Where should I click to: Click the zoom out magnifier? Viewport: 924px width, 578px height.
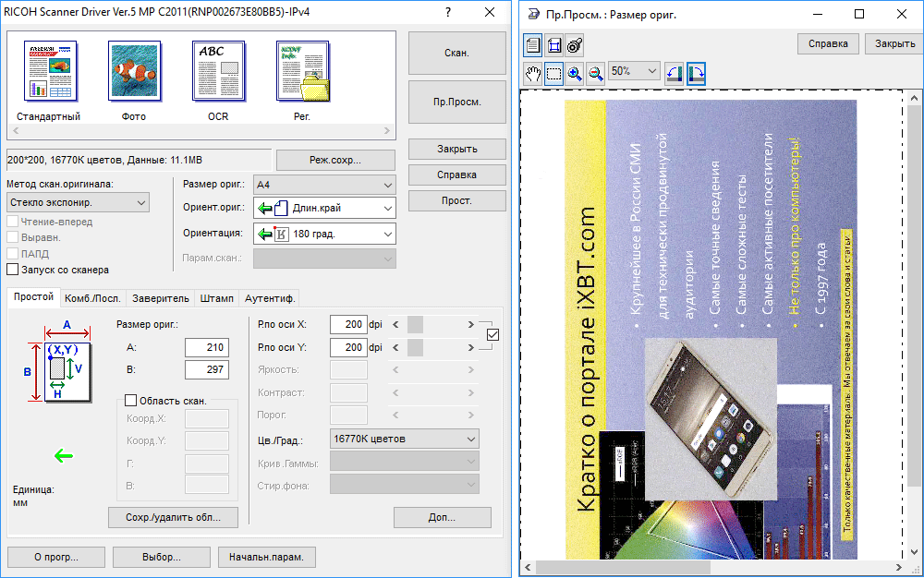[x=596, y=74]
